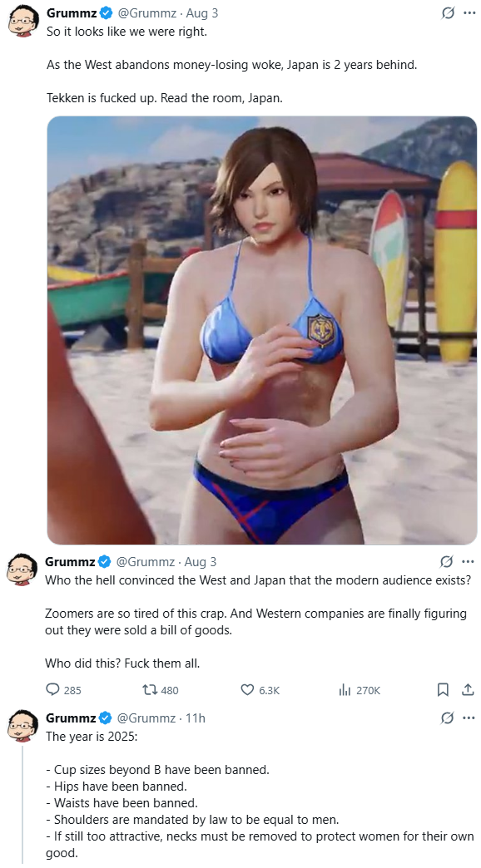Click Grummz avatar on the first tweet
Image resolution: width=481 pixels, height=868 pixels.
tap(23, 21)
